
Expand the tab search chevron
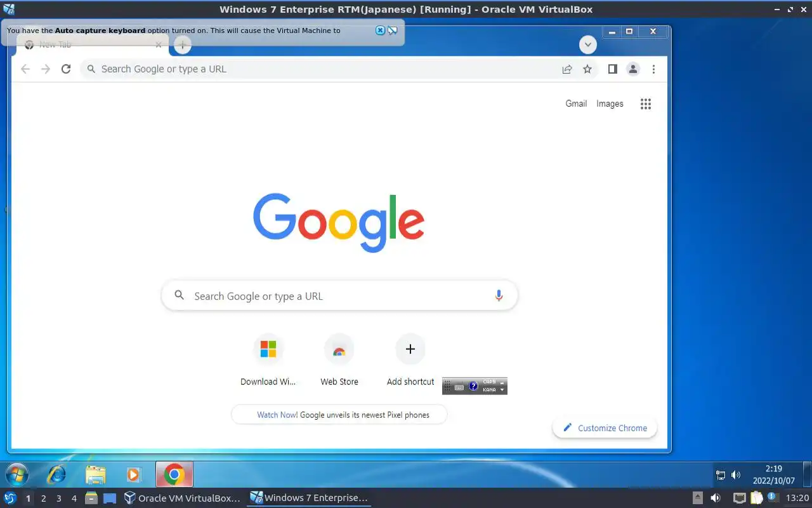tap(588, 45)
